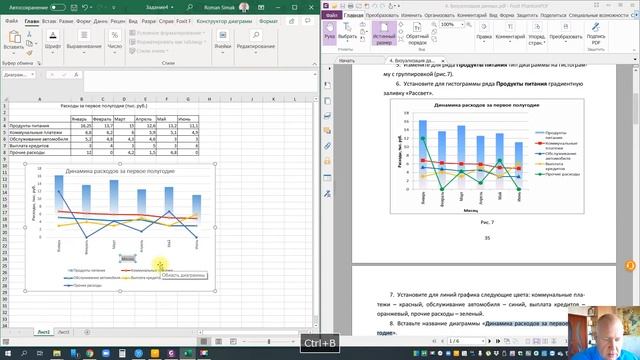Click the Cut scissors icon in Excel
640x360 pixels.
tap(29, 35)
